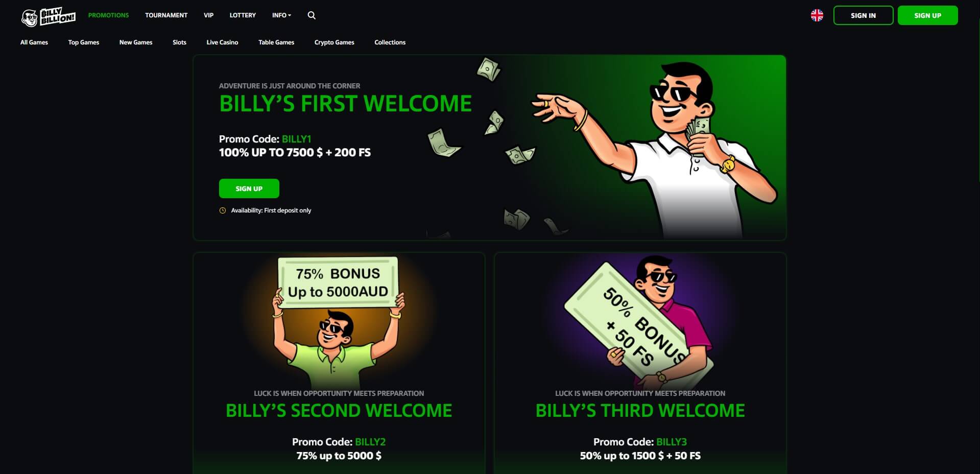Viewport: 980px width, 474px height.
Task: Click the Billy Billion logo
Action: click(49, 16)
